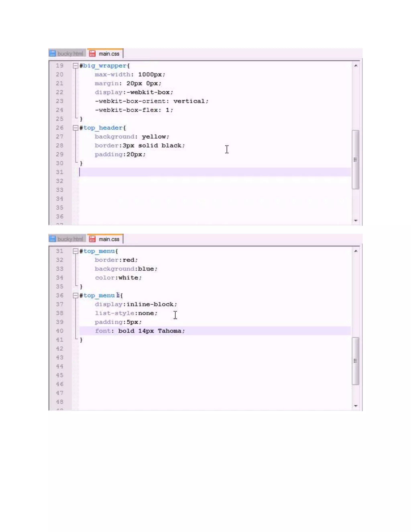
Task: Click red save icon on main.css tab above #top_menu
Action: click(x=92, y=239)
